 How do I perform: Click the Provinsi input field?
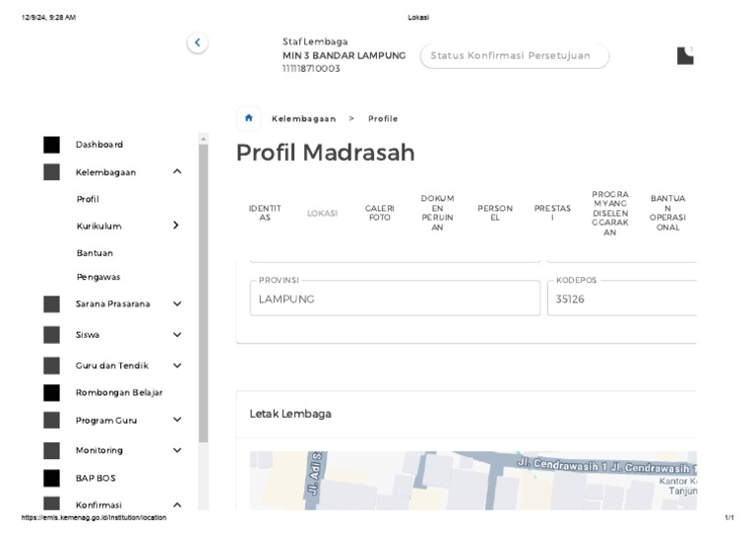[394, 299]
